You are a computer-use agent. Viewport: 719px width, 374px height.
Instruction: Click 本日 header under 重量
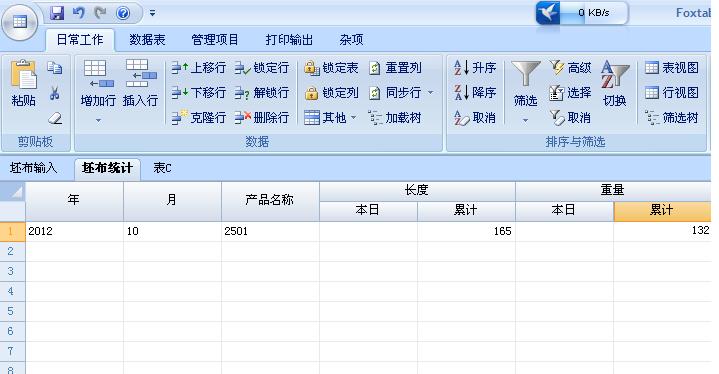point(564,211)
